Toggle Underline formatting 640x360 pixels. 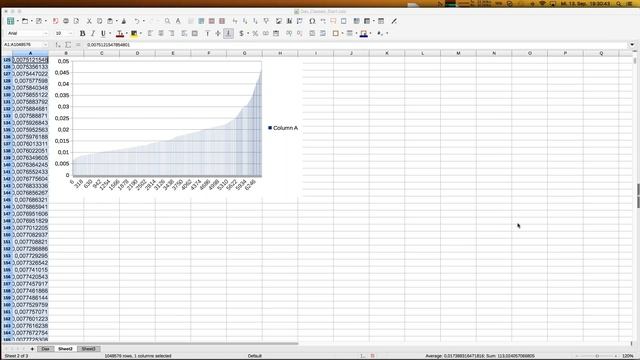[103, 33]
